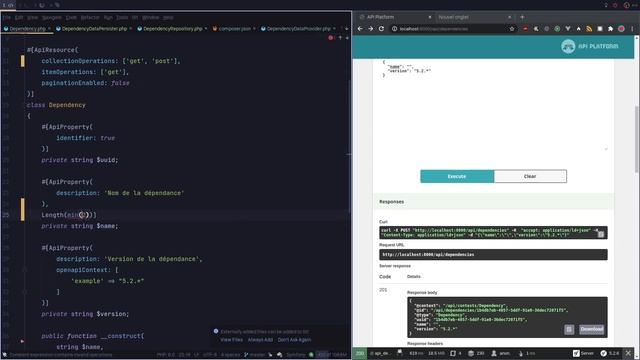Click the browser forward arrow
This screenshot has width=640, height=360.
click(x=371, y=29)
